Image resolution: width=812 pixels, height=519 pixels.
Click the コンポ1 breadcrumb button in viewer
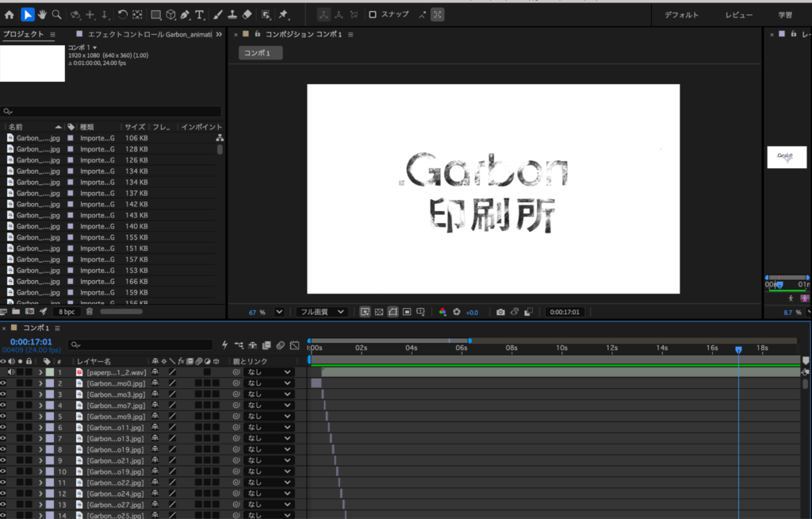pyautogui.click(x=260, y=53)
